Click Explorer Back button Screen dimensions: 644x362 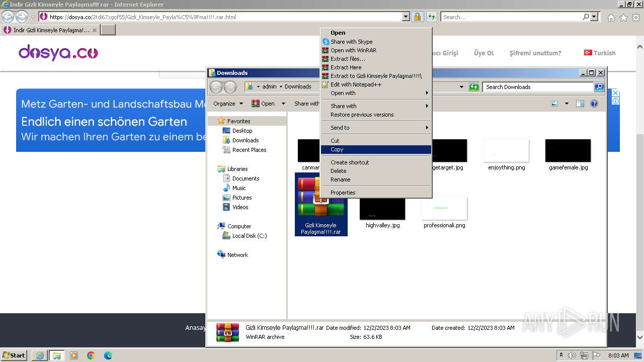coord(216,87)
